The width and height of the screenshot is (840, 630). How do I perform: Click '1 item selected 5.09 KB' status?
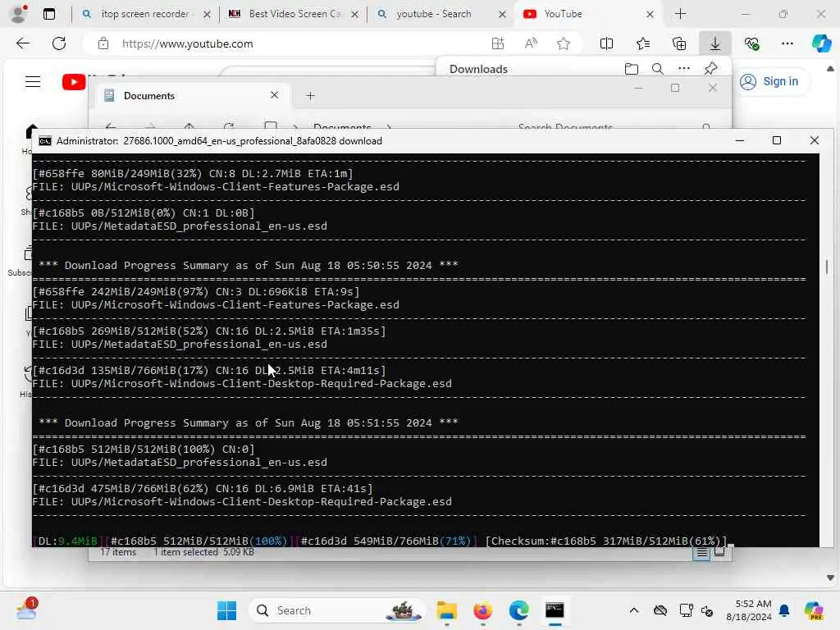(203, 552)
